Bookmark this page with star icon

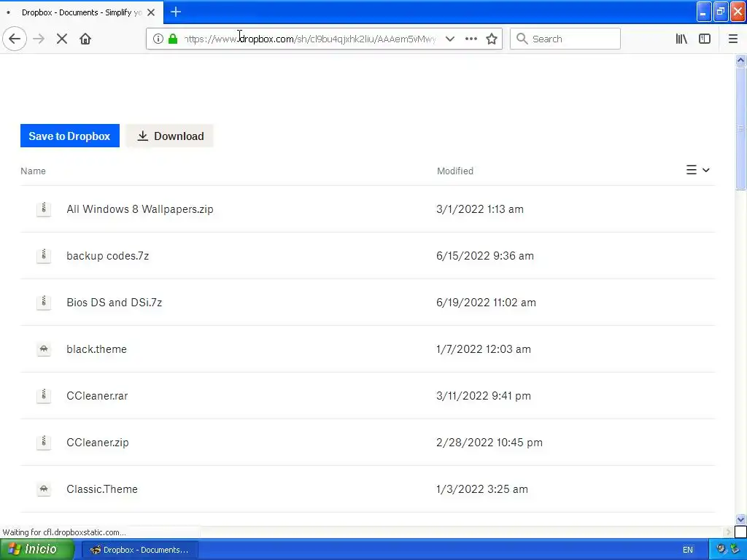492,39
